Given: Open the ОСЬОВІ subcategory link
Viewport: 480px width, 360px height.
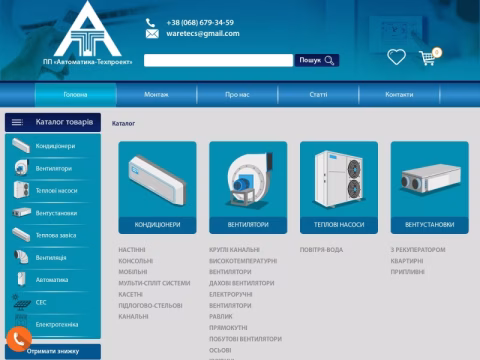Looking at the screenshot, I should [220, 351].
